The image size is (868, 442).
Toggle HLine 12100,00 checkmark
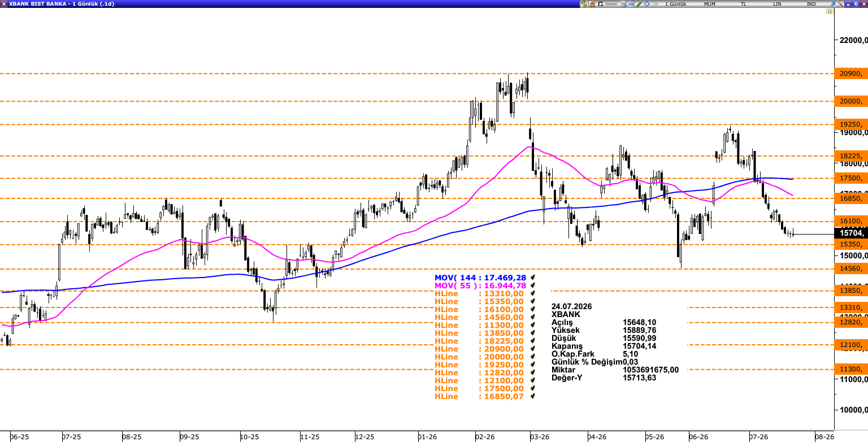click(533, 380)
